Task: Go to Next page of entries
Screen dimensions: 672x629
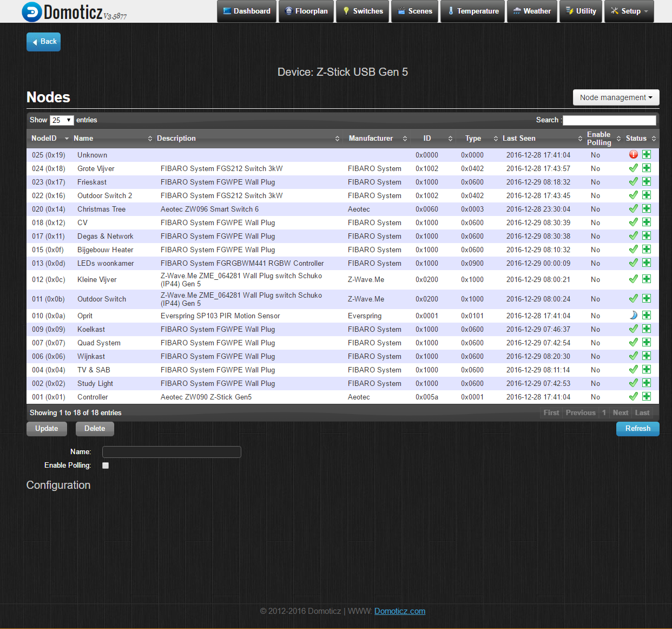Action: [x=621, y=413]
